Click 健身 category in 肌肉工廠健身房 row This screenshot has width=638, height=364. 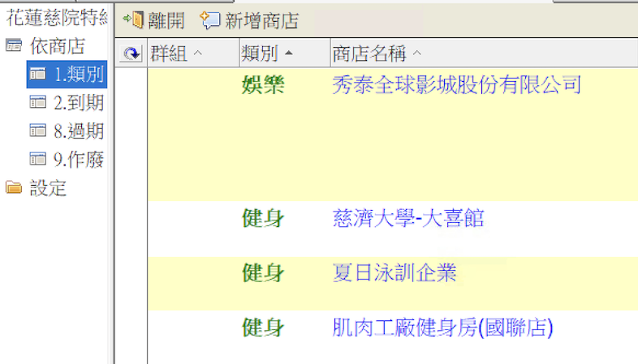263,328
